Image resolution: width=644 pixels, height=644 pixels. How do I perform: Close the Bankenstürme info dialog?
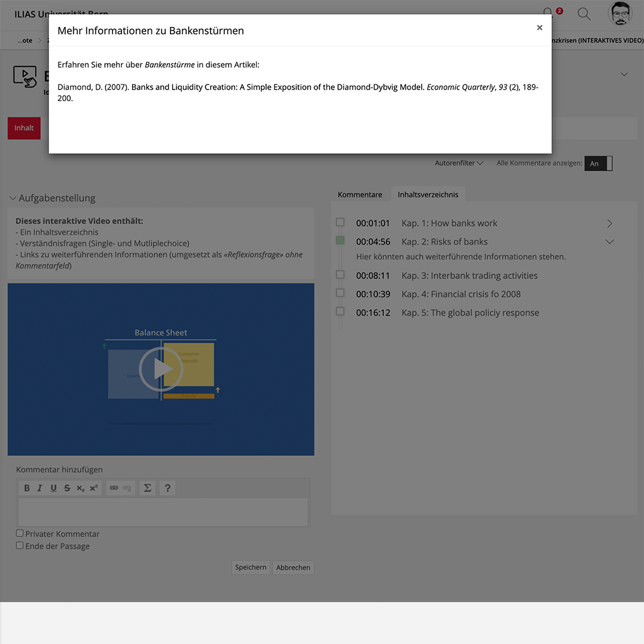click(x=540, y=28)
